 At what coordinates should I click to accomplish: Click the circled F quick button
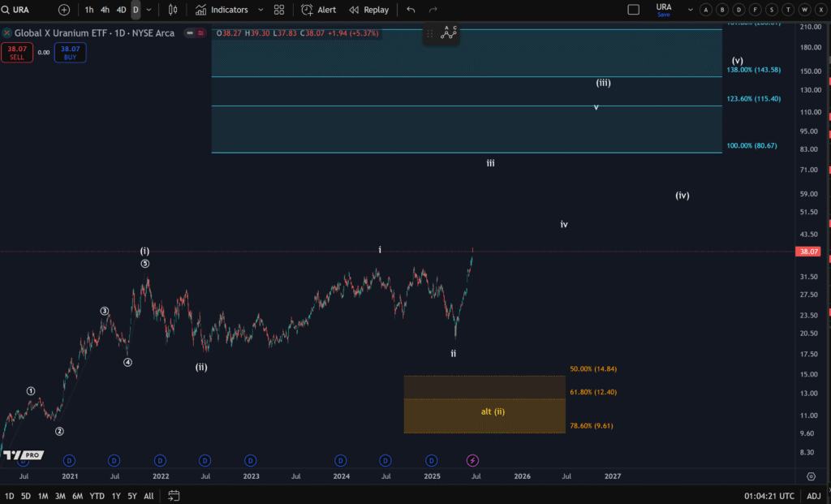(756, 10)
